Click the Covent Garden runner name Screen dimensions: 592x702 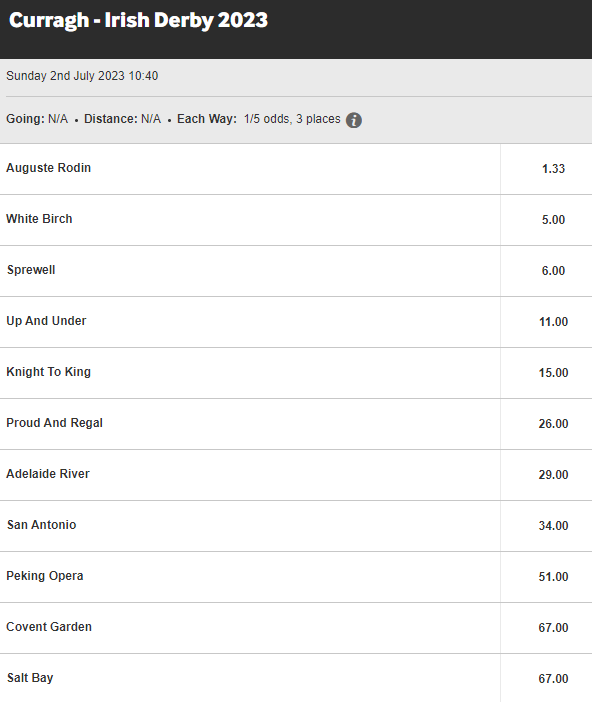[x=49, y=627]
